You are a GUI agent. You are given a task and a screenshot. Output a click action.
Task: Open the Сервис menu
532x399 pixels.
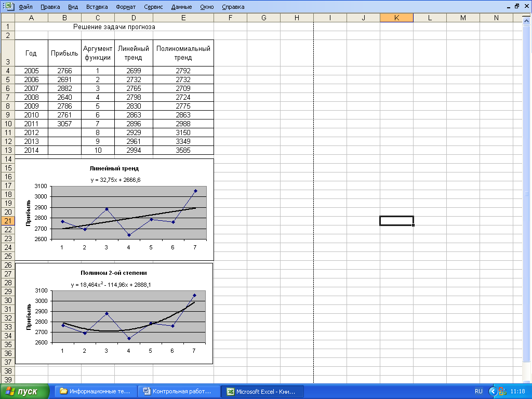tap(153, 7)
